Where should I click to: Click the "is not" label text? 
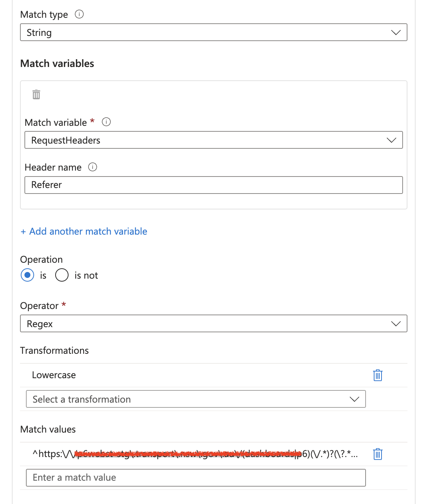coord(86,276)
